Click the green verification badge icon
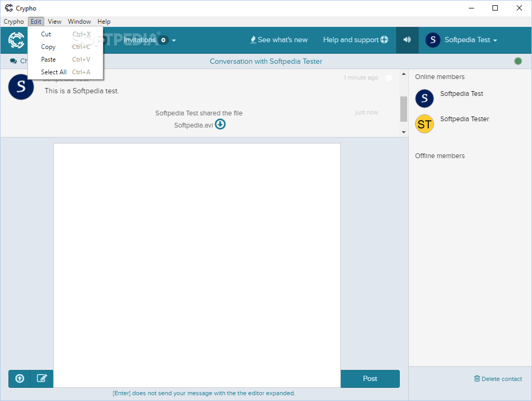This screenshot has width=532, height=401. pos(518,61)
